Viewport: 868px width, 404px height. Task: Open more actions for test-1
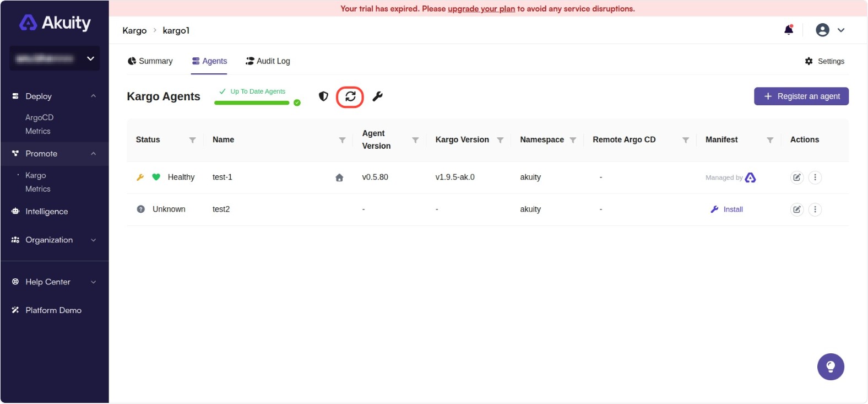815,177
